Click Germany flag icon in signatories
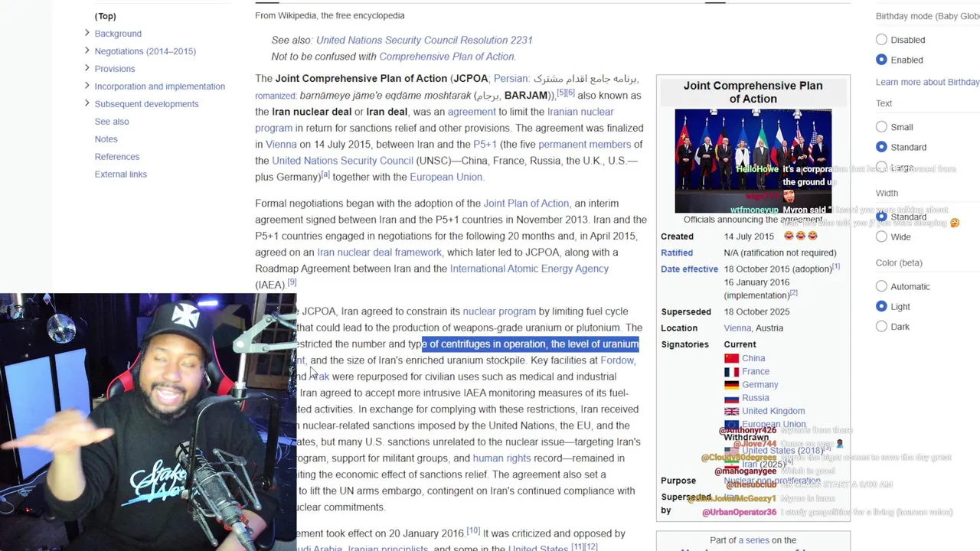Image resolution: width=980 pixels, height=551 pixels. click(x=731, y=384)
